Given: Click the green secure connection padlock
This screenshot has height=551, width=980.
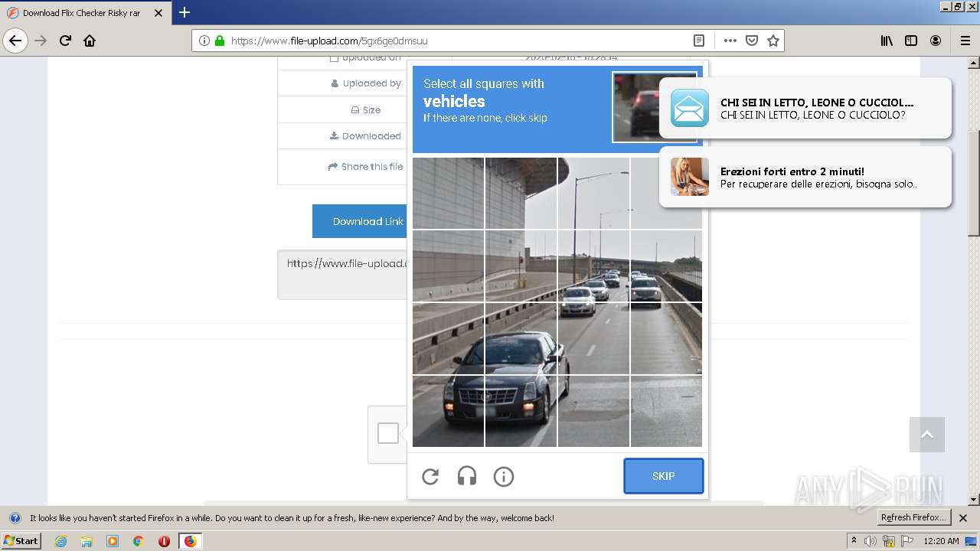Looking at the screenshot, I should [x=220, y=41].
